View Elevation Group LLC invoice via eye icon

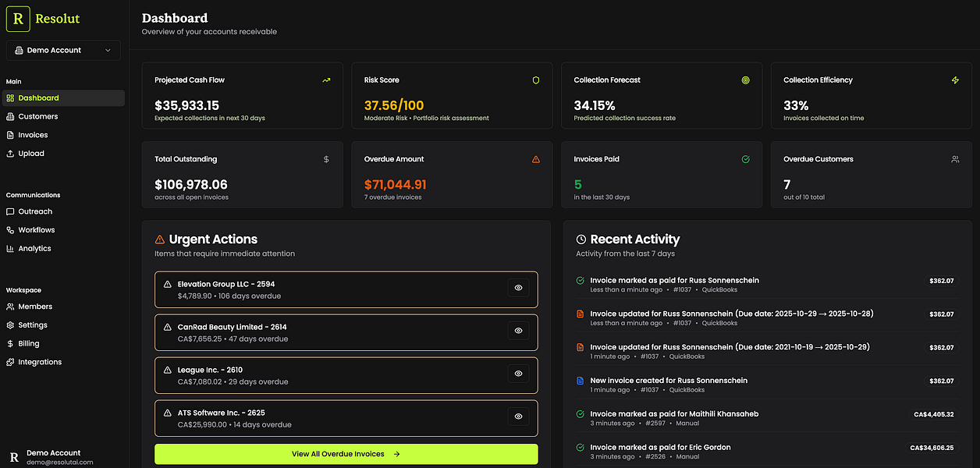[518, 288]
